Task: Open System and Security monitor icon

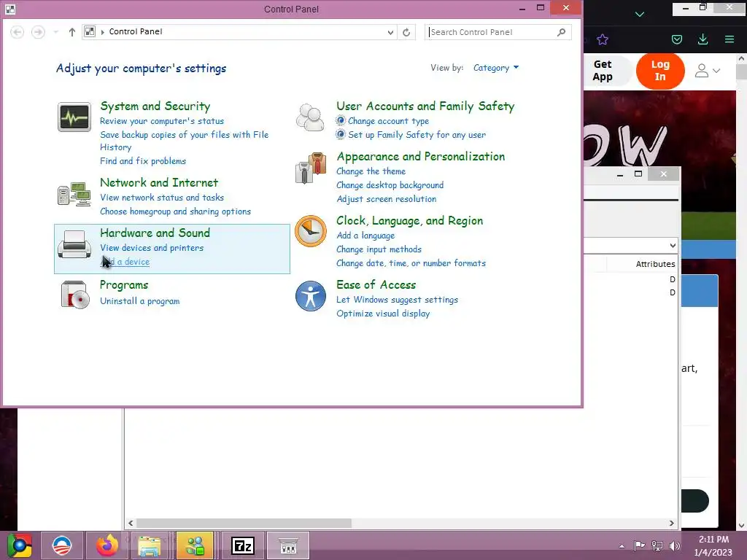Action: tap(74, 117)
